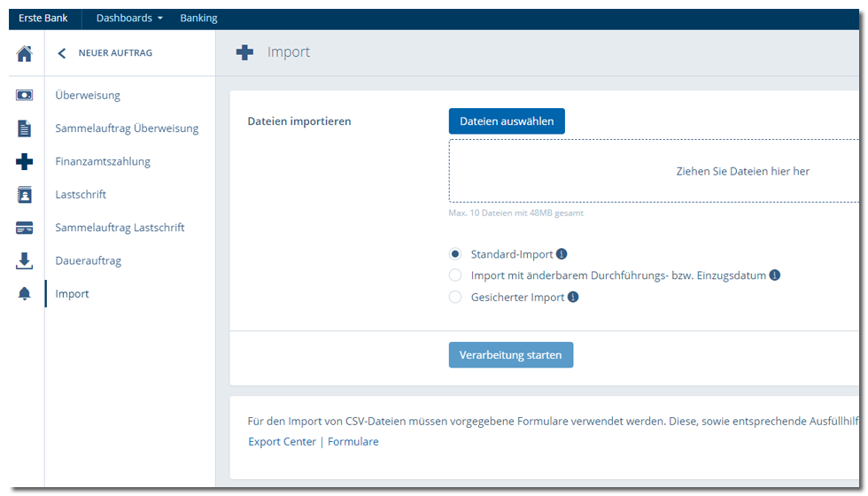Select Import mit änderbarem Durchführungsdatum option
The height and width of the screenshot is (496, 868).
[x=455, y=275]
